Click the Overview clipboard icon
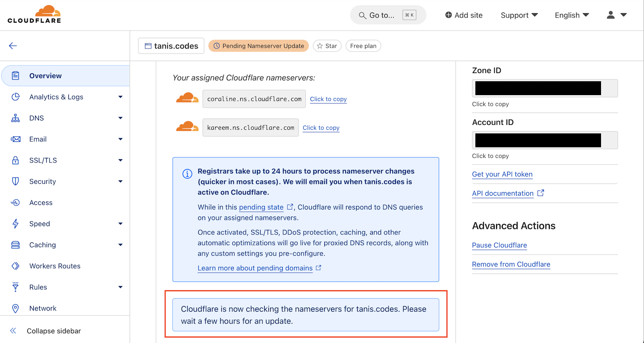Image resolution: width=644 pixels, height=343 pixels. click(16, 76)
